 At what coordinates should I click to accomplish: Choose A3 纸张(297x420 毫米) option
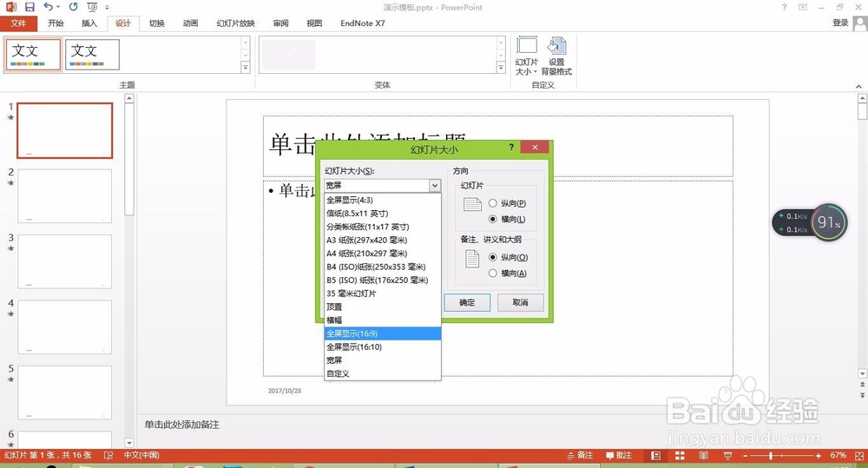pyautogui.click(x=383, y=240)
